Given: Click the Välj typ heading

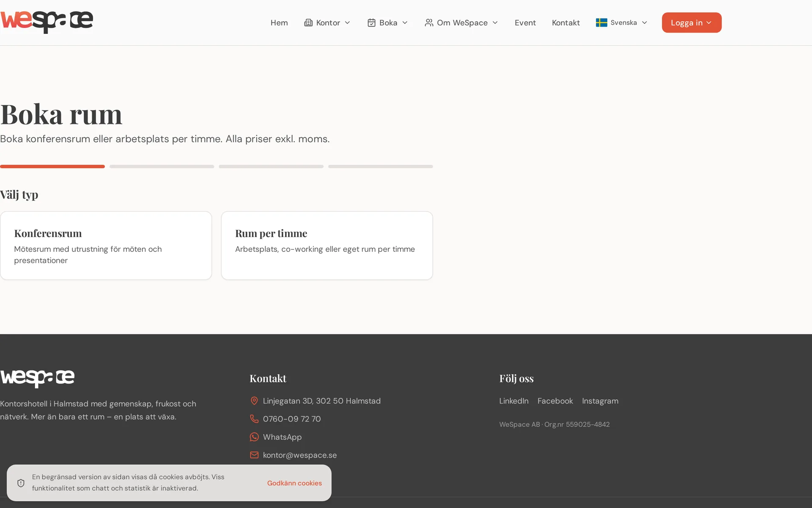Looking at the screenshot, I should click(x=19, y=195).
